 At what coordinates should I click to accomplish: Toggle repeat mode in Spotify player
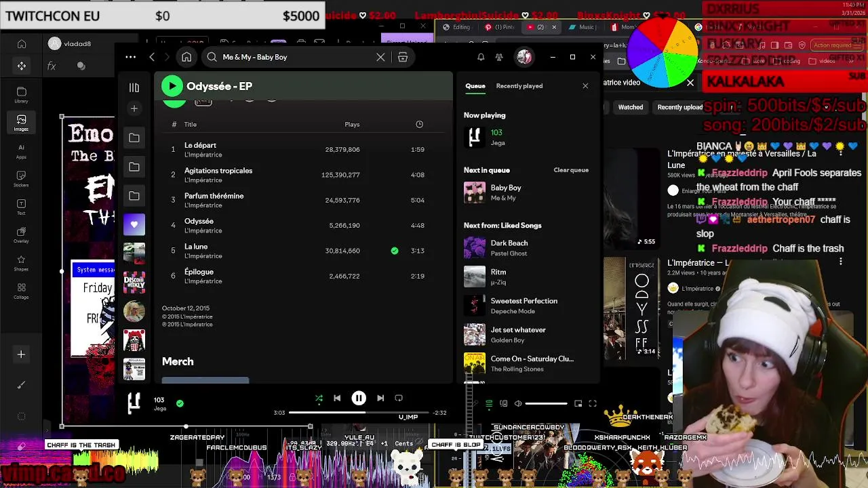click(399, 399)
